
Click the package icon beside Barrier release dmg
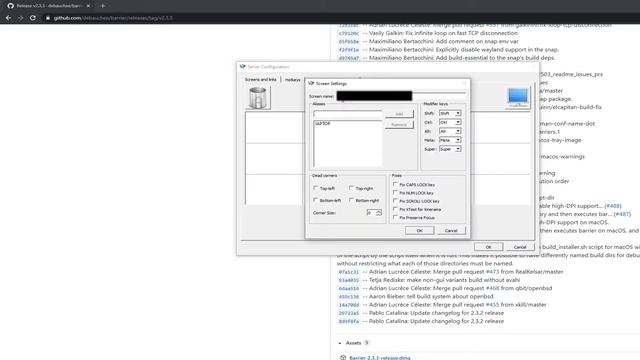[343, 358]
